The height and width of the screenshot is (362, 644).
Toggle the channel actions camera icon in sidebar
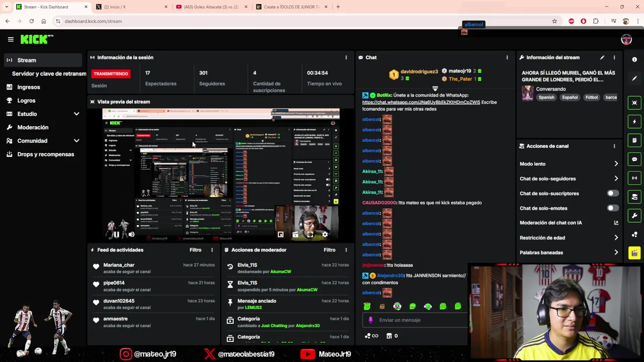coord(634,197)
